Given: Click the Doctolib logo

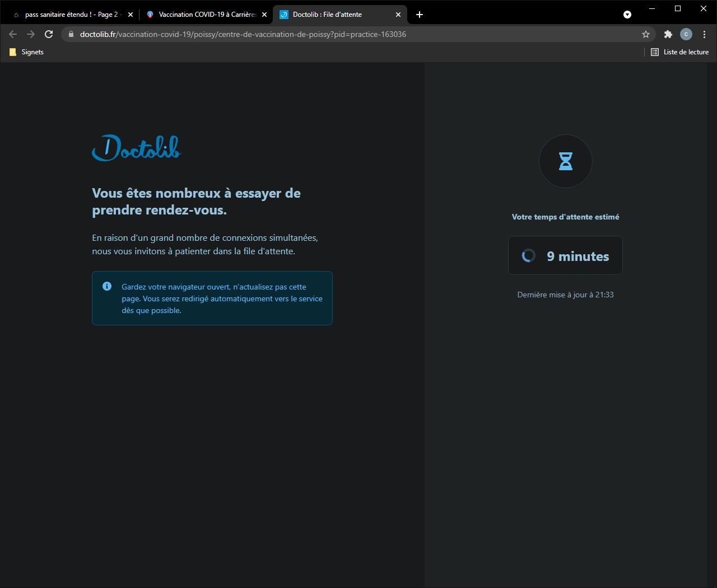Looking at the screenshot, I should [137, 148].
